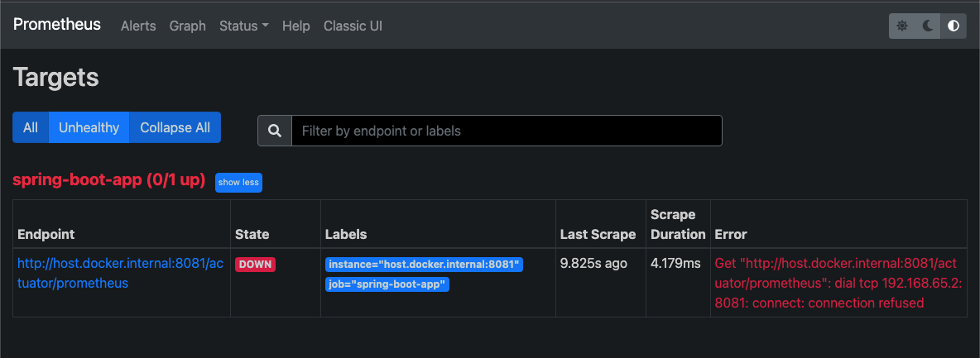This screenshot has height=358, width=980.
Task: Click the instance label badge
Action: [424, 265]
